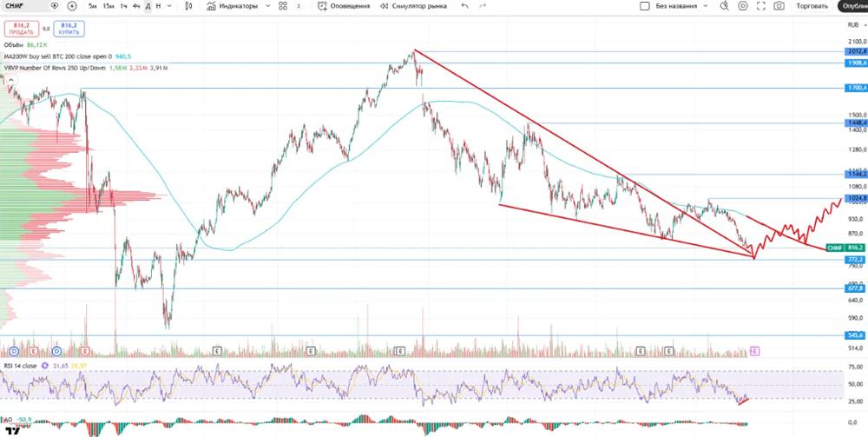Switch to the 15м timeframe
The height and width of the screenshot is (437, 868).
coord(108,6)
